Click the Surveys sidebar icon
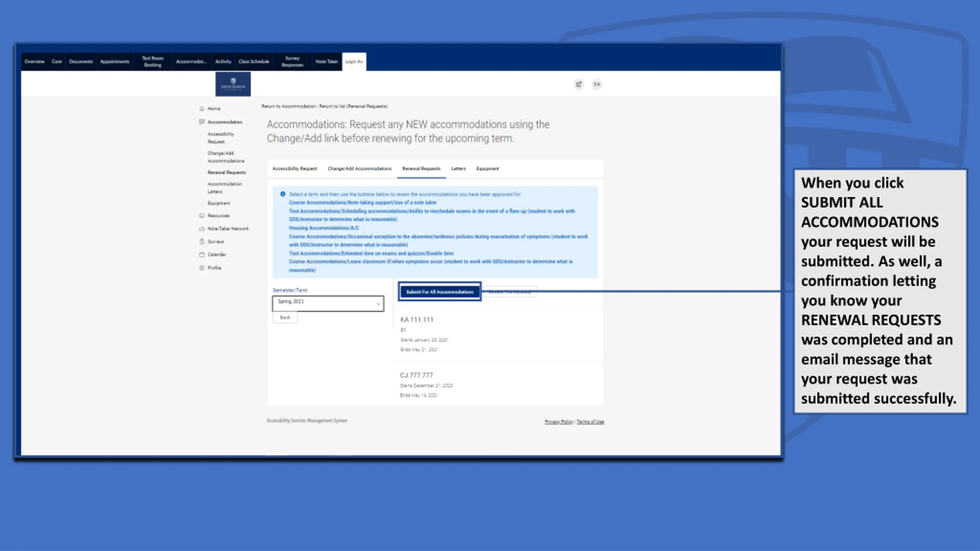This screenshot has width=980, height=551. pyautogui.click(x=202, y=241)
